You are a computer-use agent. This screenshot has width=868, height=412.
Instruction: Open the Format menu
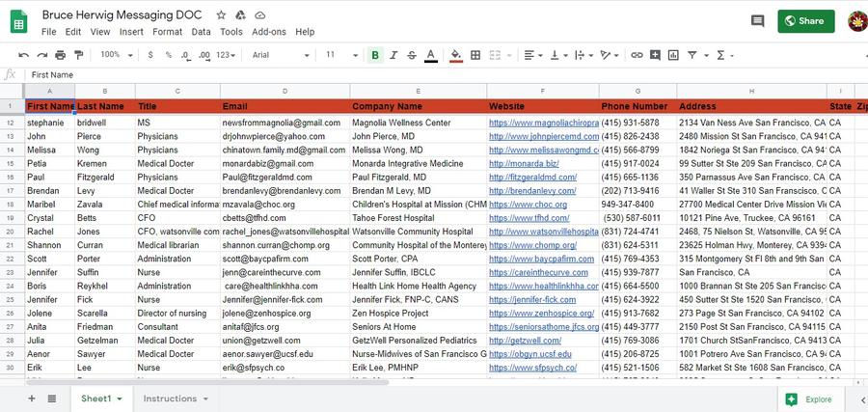point(167,32)
